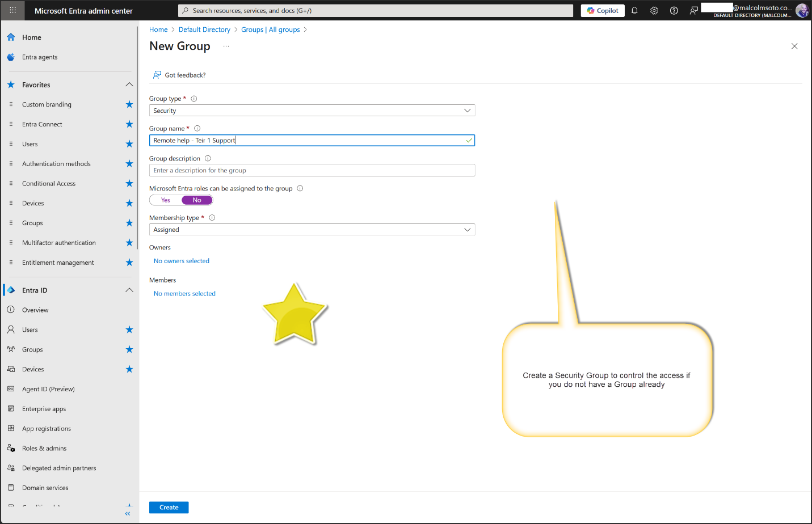Unfavorite Custom branding with its star icon
This screenshot has width=812, height=524.
129,104
